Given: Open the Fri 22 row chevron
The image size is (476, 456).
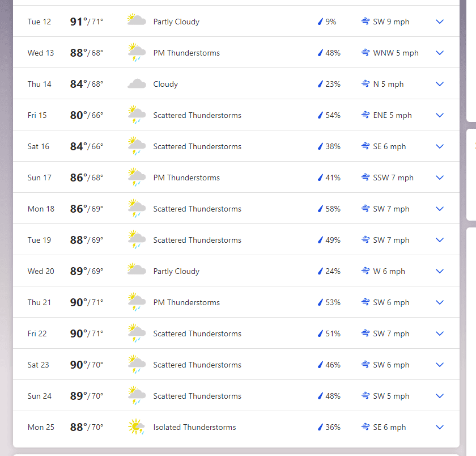Looking at the screenshot, I should [x=440, y=333].
